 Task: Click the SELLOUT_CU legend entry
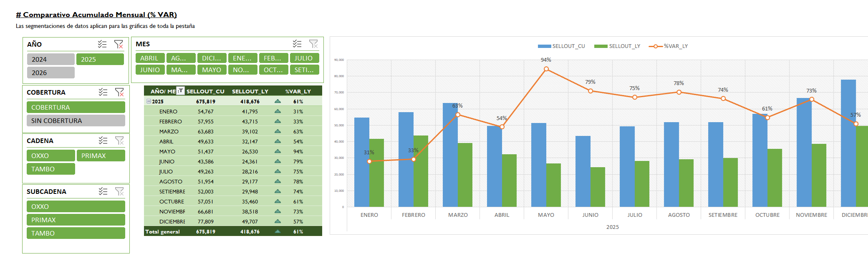562,46
